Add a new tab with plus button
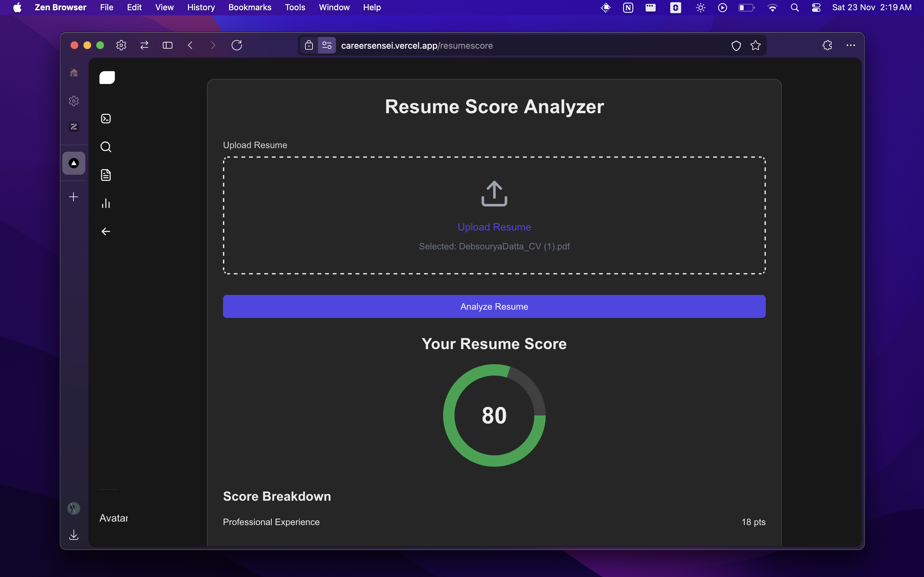Screen dimensions: 924x577 [74, 197]
